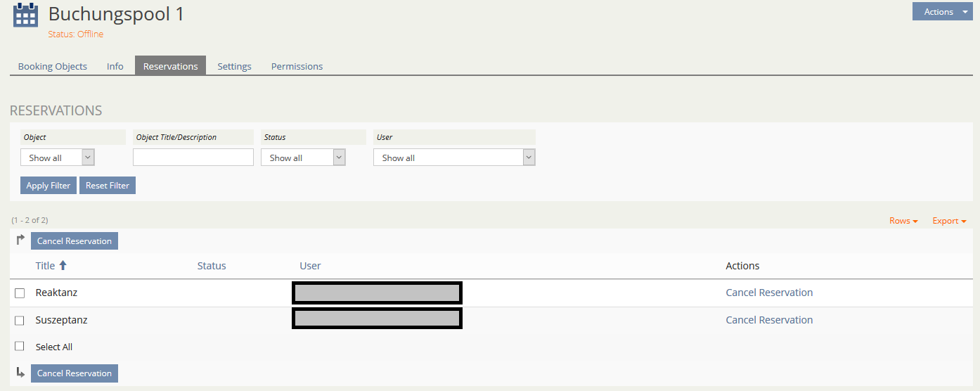Open the Export dropdown

point(949,221)
